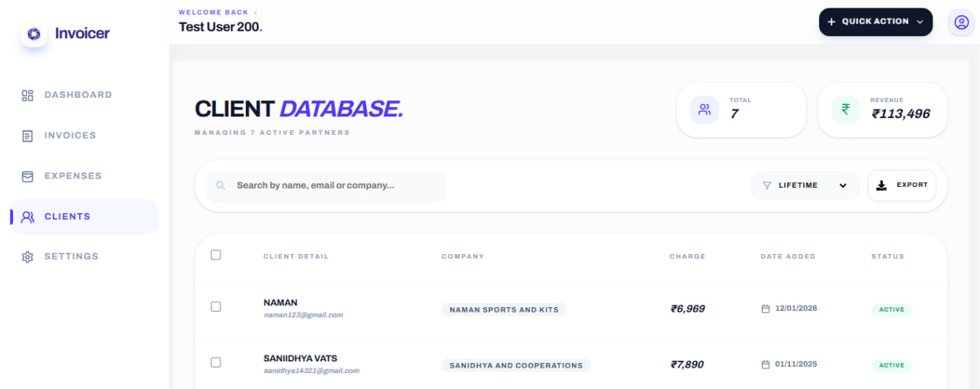Click the ₹6,969 charge value
The width and height of the screenshot is (980, 389).
click(x=688, y=309)
